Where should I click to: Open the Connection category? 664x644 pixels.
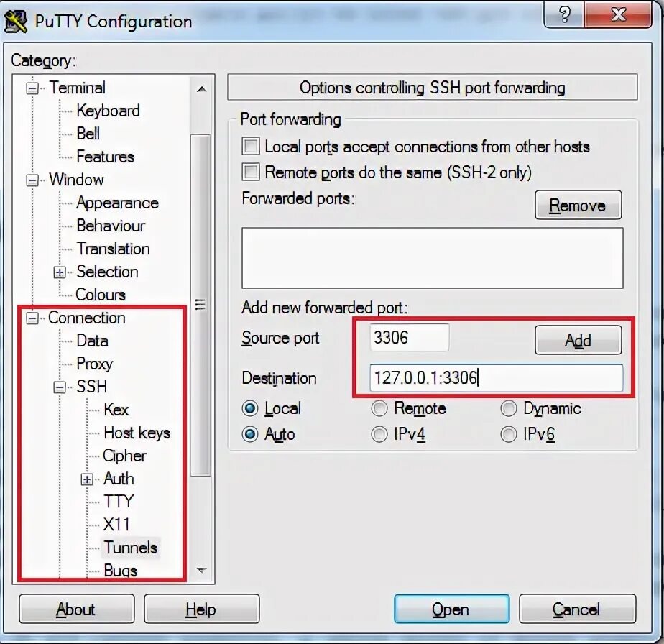coord(87,318)
